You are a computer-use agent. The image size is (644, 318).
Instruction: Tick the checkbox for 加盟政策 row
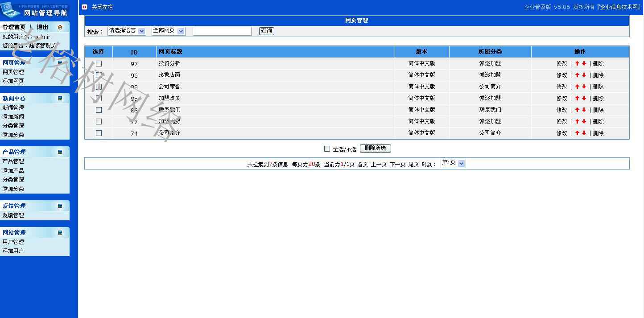pos(99,98)
